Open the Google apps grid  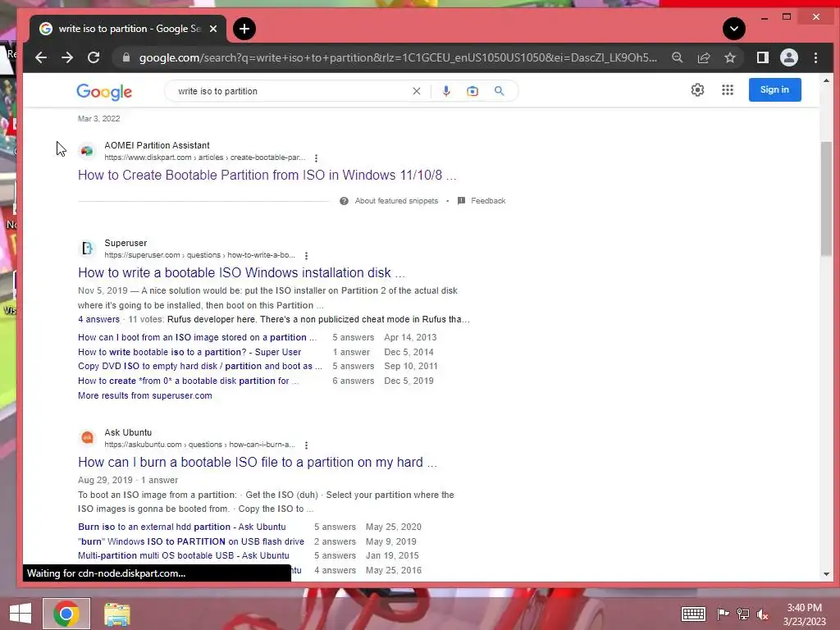coord(727,90)
